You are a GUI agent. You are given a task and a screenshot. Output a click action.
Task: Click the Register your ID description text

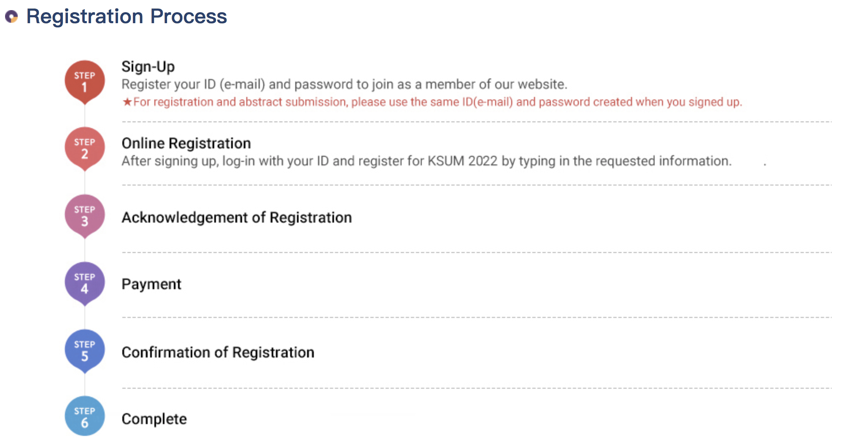pyautogui.click(x=344, y=84)
